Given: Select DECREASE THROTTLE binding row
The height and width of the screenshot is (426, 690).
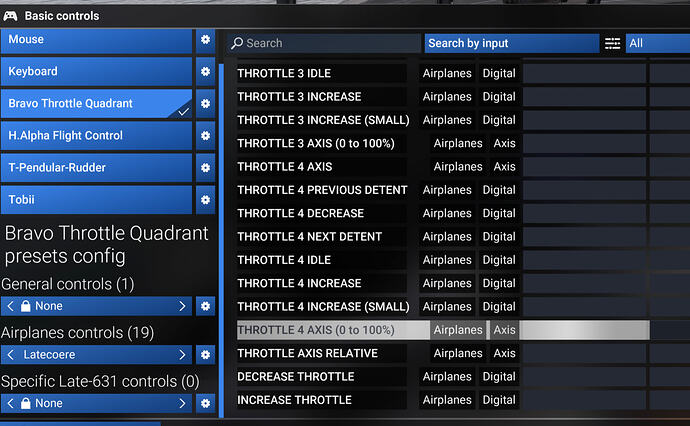Looking at the screenshot, I should click(x=322, y=377).
